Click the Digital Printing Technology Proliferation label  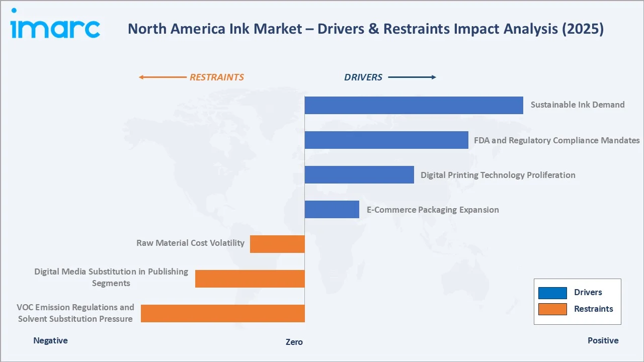click(498, 175)
